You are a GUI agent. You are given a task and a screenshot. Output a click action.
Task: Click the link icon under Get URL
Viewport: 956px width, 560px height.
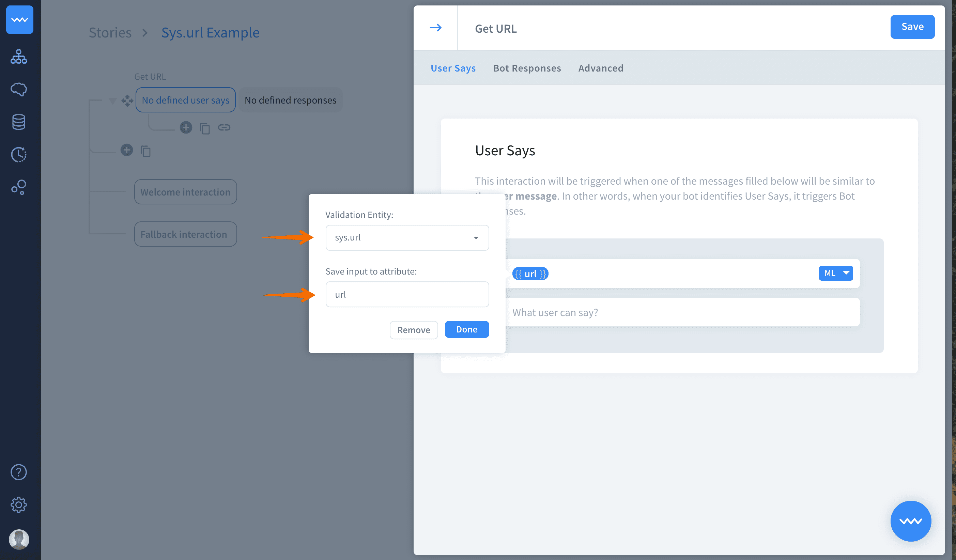224,127
